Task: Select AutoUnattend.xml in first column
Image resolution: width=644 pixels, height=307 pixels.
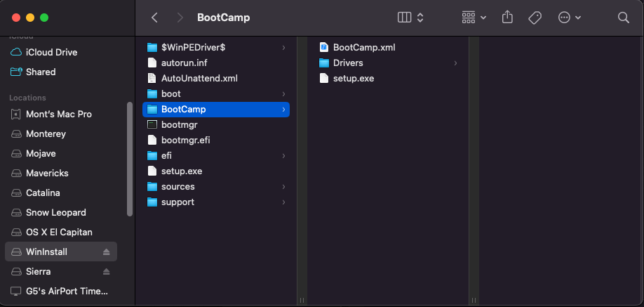Action: pos(199,78)
